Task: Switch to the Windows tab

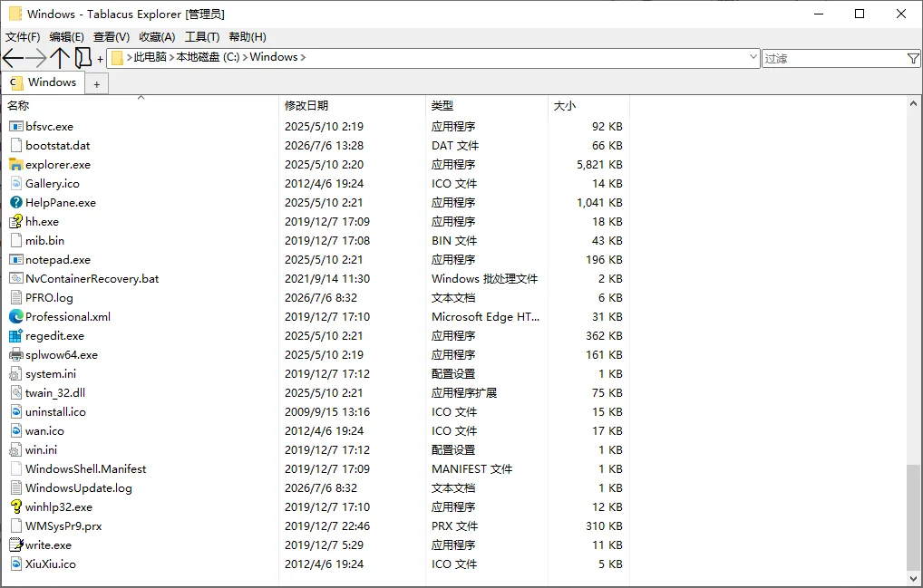Action: tap(44, 82)
